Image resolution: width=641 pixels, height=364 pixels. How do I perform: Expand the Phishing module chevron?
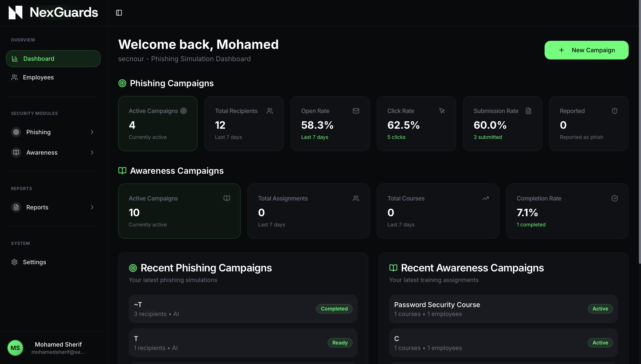pos(92,132)
